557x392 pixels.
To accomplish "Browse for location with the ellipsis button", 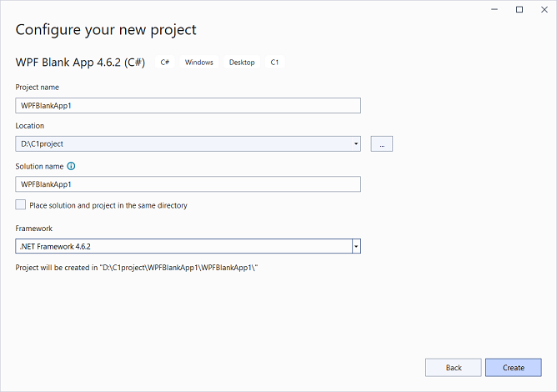I will click(382, 144).
